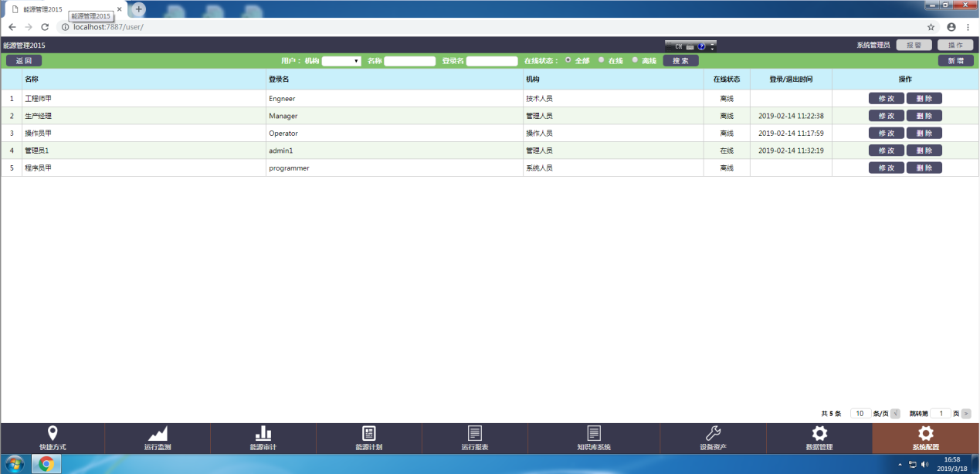980x474 pixels.
Task: Open 能源计划 plan icon
Action: (368, 433)
